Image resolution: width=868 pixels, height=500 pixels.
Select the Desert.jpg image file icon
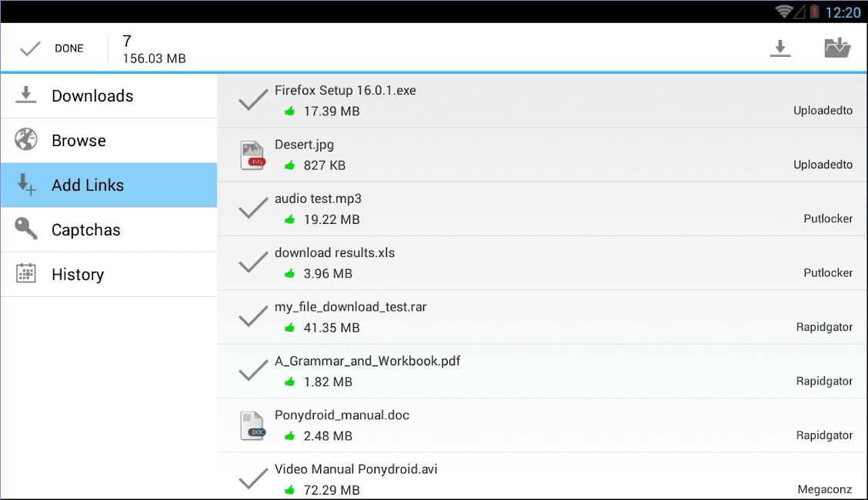point(253,155)
